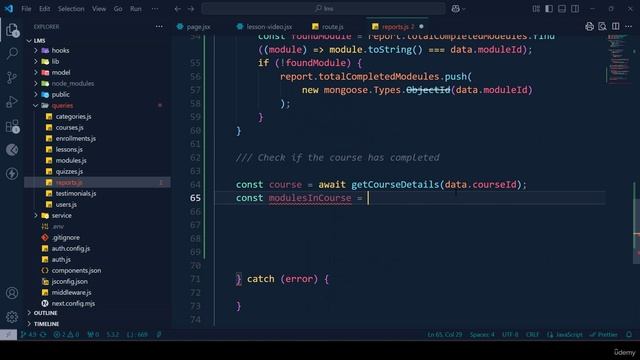This screenshot has height=360, width=640.
Task: Expand the TIMELINE section
Action: coord(46,324)
